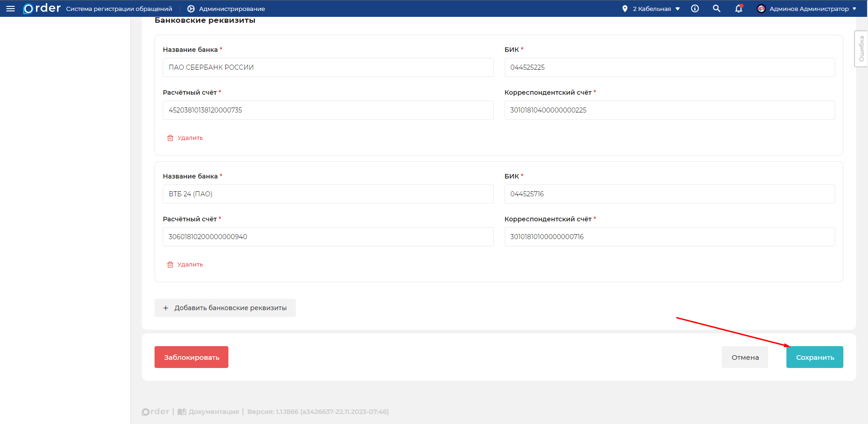Viewport: 868px width, 424px height.
Task: Delete the Sberbank bank details block
Action: click(185, 138)
